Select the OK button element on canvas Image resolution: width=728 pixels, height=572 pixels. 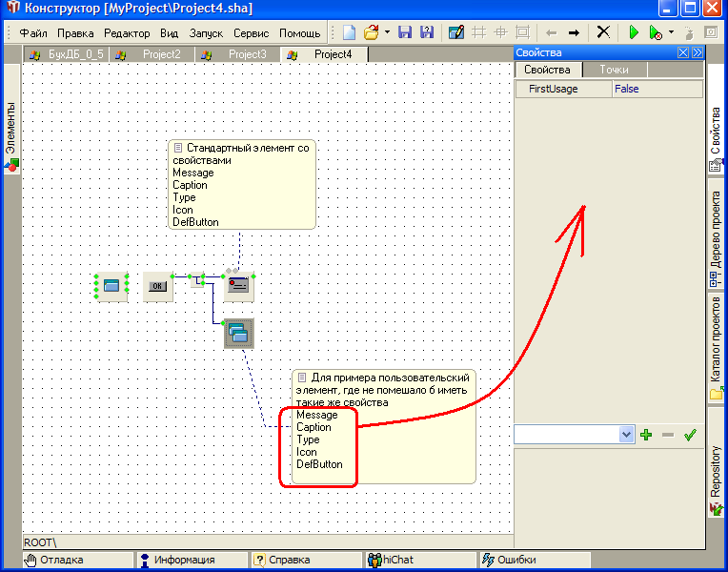click(x=158, y=286)
